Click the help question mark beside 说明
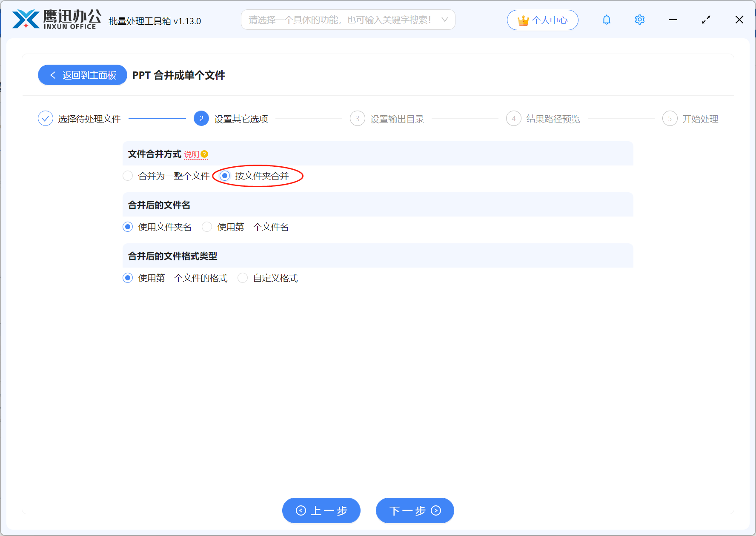Image resolution: width=756 pixels, height=536 pixels. [x=205, y=155]
